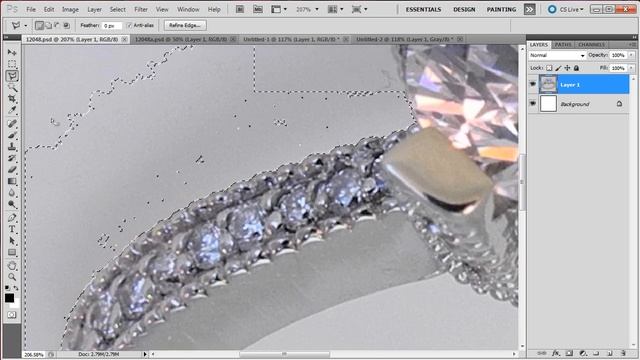This screenshot has height=360, width=640.
Task: Select the Blur tool
Action: [x=12, y=193]
